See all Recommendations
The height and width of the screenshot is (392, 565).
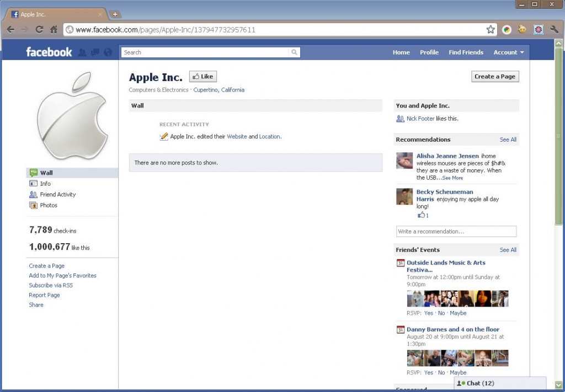click(508, 139)
